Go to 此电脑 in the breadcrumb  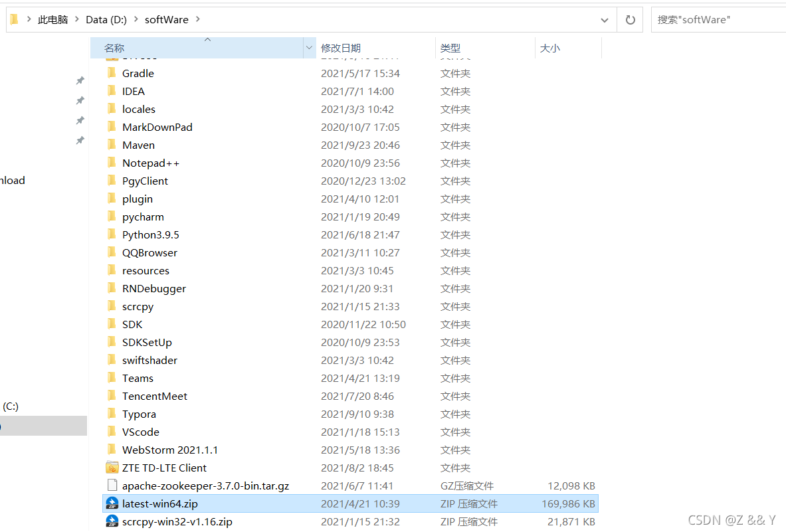coord(53,19)
